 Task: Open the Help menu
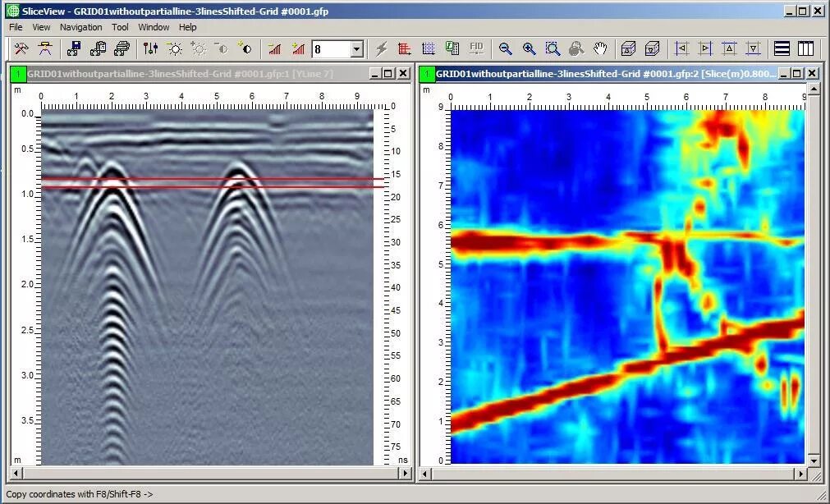point(187,27)
